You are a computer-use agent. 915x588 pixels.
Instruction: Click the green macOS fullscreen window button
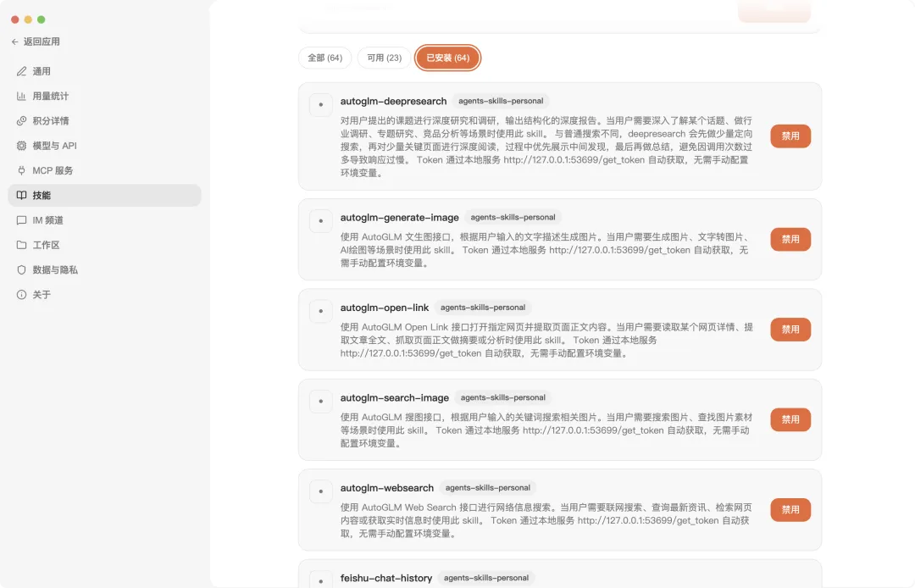[x=41, y=19]
